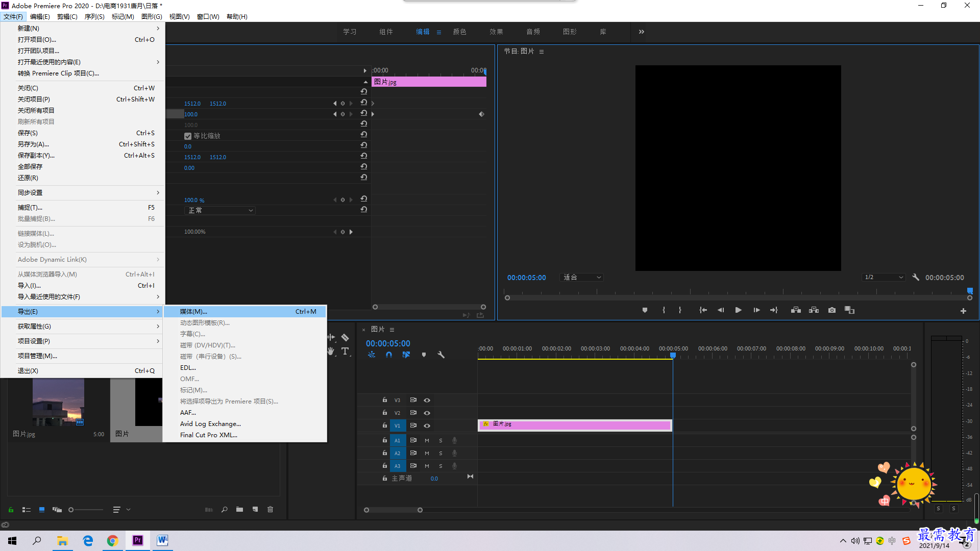Viewport: 980px width, 551px height.
Task: Click the Extract button
Action: tap(814, 310)
